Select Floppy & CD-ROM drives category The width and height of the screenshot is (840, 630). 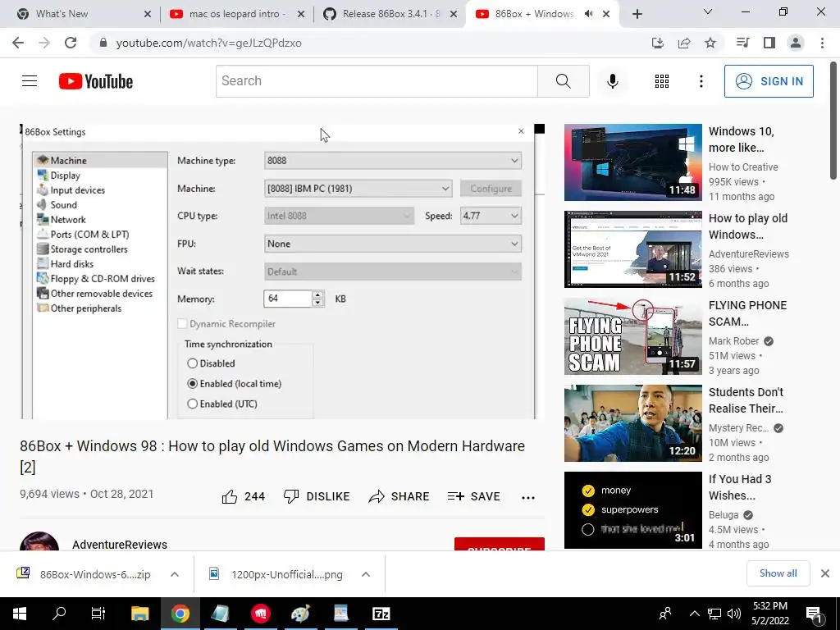[103, 279]
